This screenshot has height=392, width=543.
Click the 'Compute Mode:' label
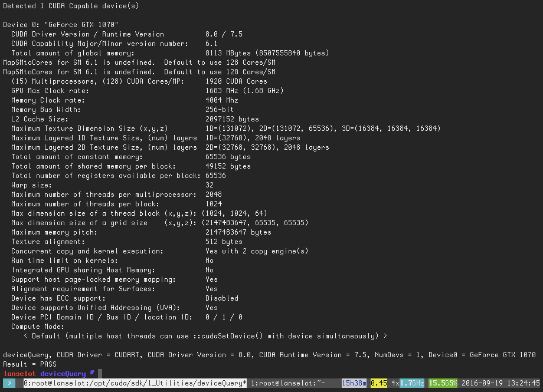[x=38, y=327]
